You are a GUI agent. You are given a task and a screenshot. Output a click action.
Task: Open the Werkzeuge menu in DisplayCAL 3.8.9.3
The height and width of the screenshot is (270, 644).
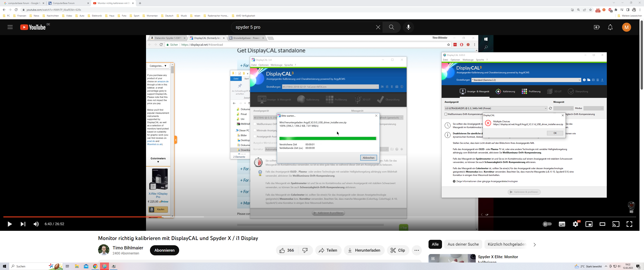tap(468, 60)
